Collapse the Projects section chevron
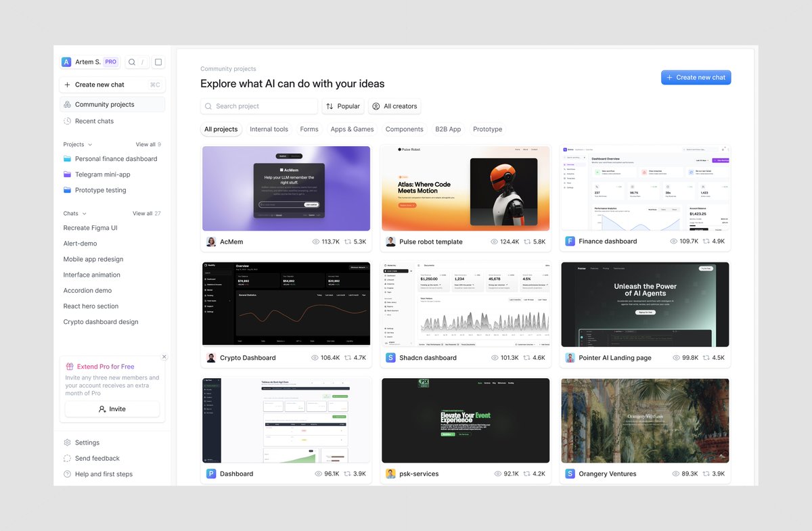Screen dimensions: 812x531 coord(90,145)
